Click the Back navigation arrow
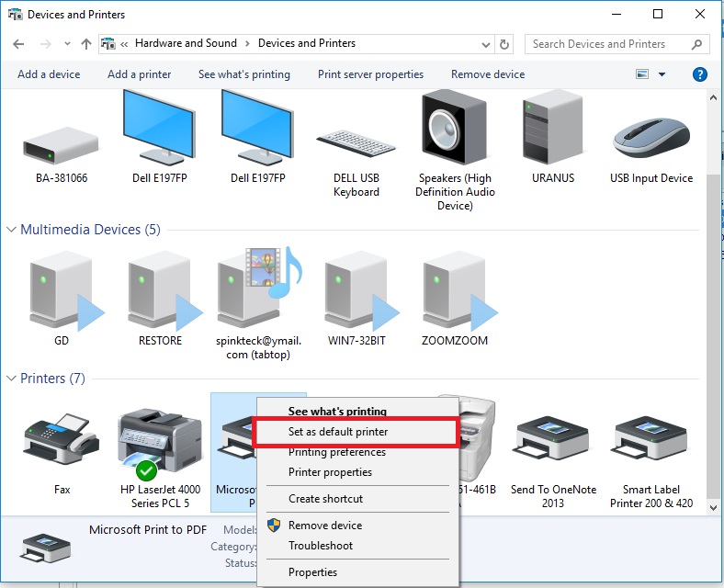Screen dimensions: 724x588 click(18, 44)
